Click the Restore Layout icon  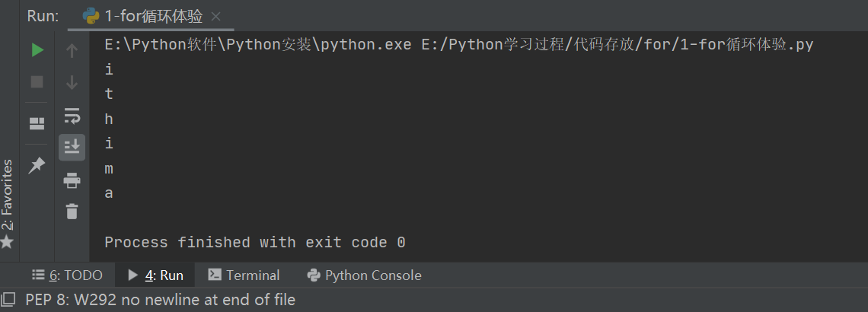tap(37, 123)
